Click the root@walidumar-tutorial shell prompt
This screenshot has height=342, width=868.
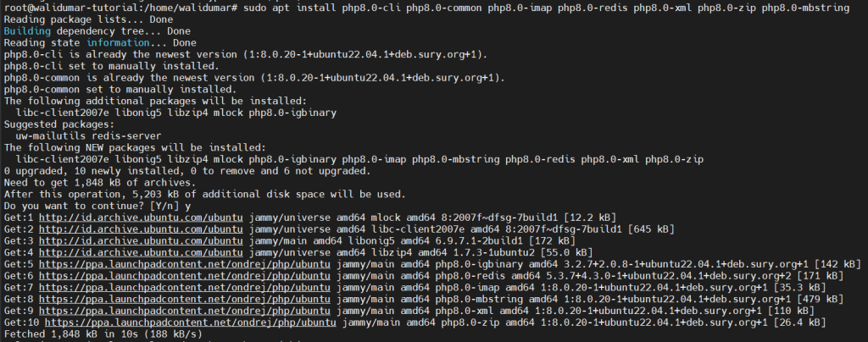coord(120,8)
